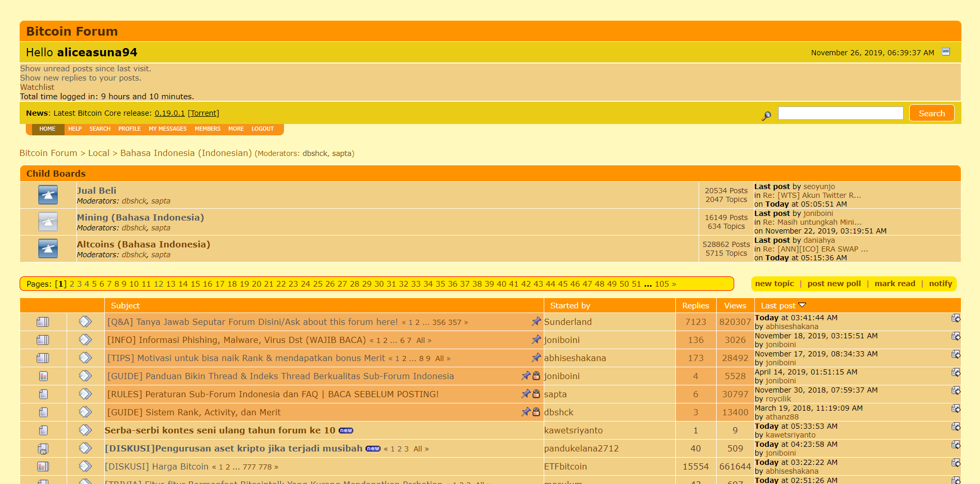Open the Torrent link in News

pyautogui.click(x=203, y=113)
